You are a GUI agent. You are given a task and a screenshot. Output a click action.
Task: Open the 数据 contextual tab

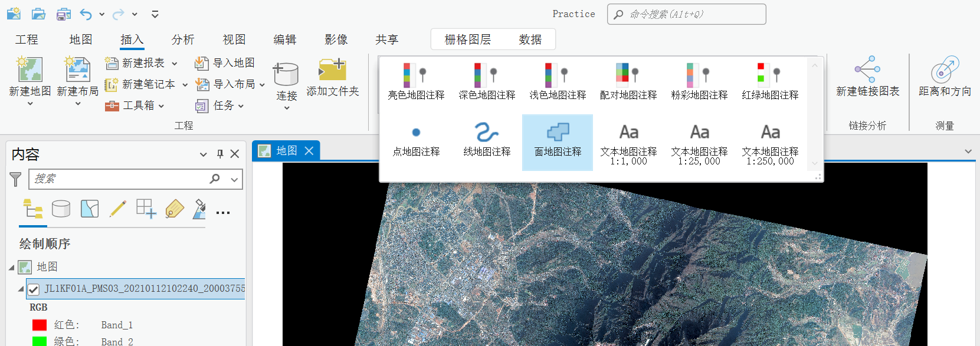pyautogui.click(x=530, y=39)
